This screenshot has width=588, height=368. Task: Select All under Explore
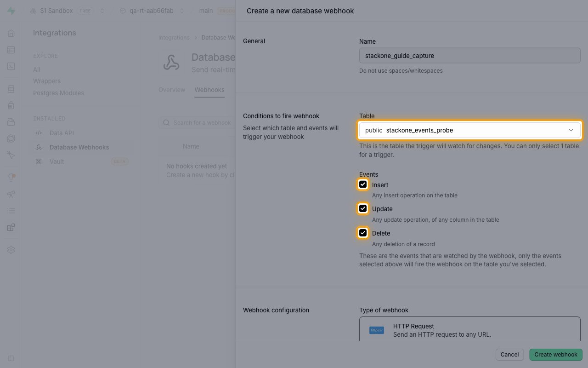(37, 69)
